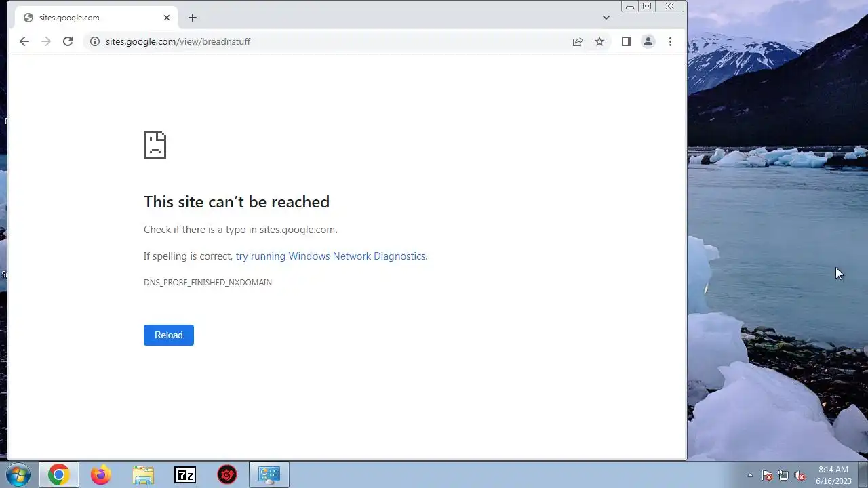Click the sad page error icon
This screenshot has width=868, height=488.
pyautogui.click(x=155, y=145)
